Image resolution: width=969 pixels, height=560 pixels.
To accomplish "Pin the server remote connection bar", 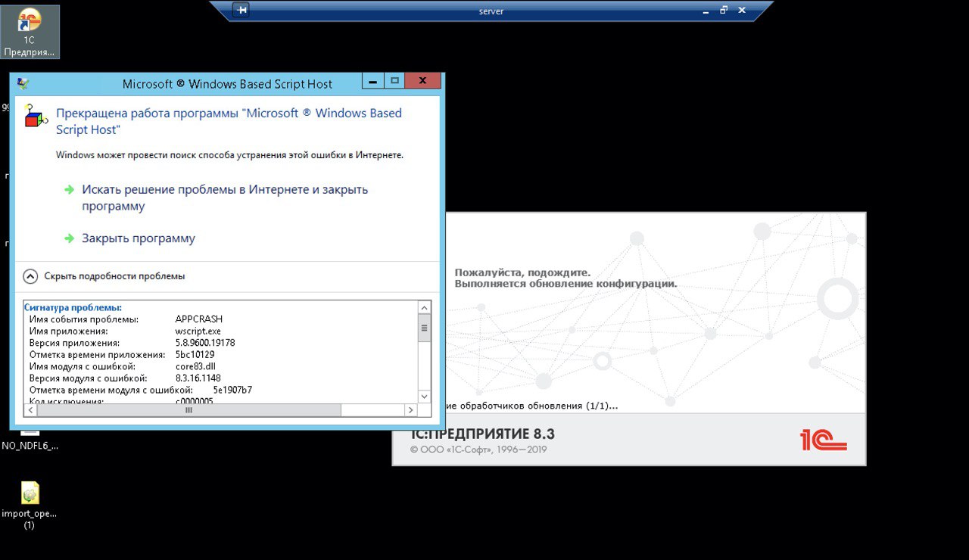I will pyautogui.click(x=241, y=10).
